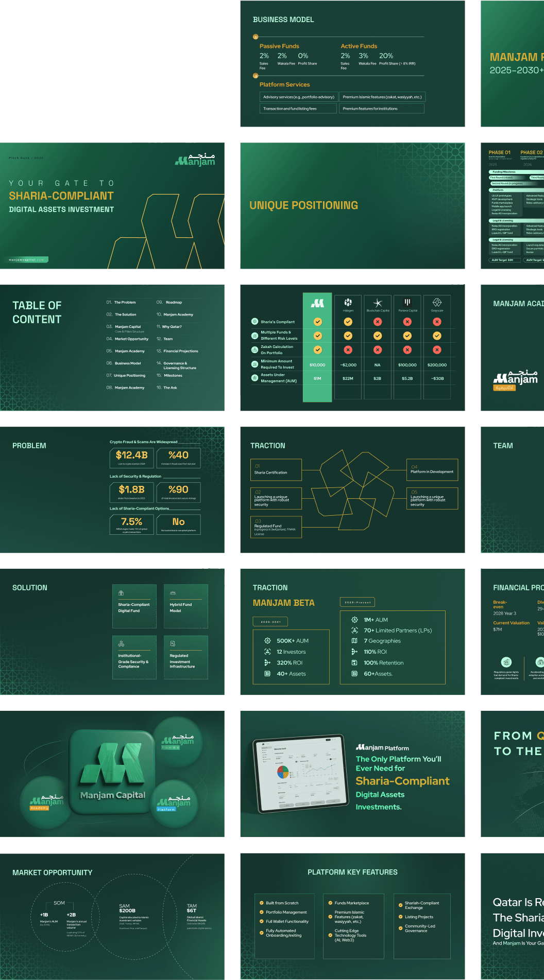Click the icon next to 1M+ AUM
Viewport: 544px width, 980px height.
pos(354,620)
